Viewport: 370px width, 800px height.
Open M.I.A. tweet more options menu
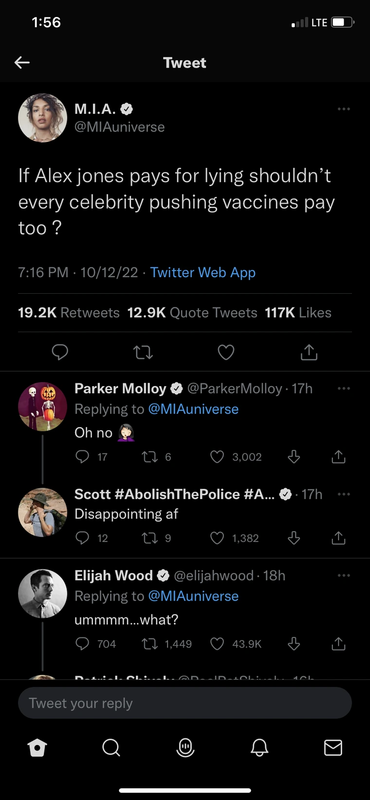(343, 109)
